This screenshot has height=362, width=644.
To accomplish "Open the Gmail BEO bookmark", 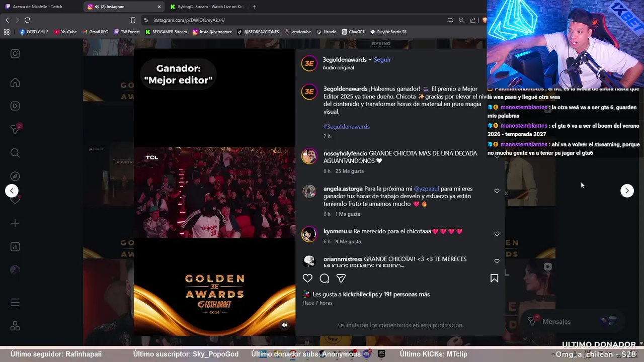I will pos(95,32).
